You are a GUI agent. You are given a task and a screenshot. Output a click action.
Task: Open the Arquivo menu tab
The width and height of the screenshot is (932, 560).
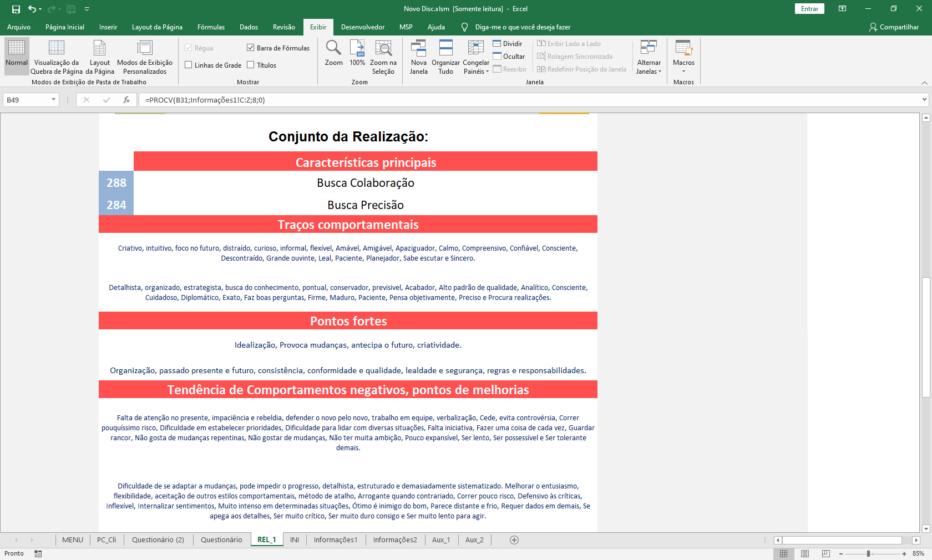tap(19, 27)
